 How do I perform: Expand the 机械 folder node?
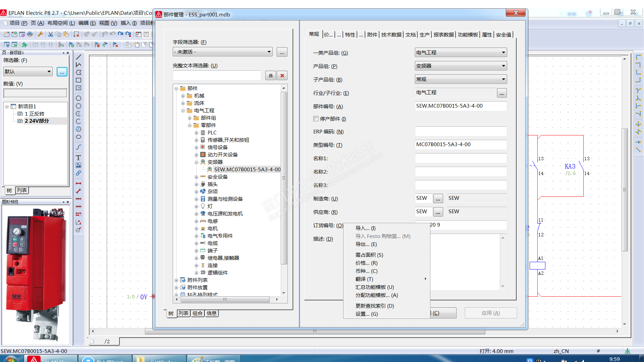click(x=183, y=96)
